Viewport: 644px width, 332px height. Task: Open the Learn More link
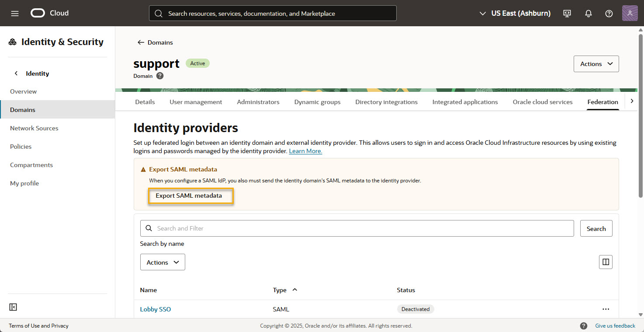coord(305,151)
